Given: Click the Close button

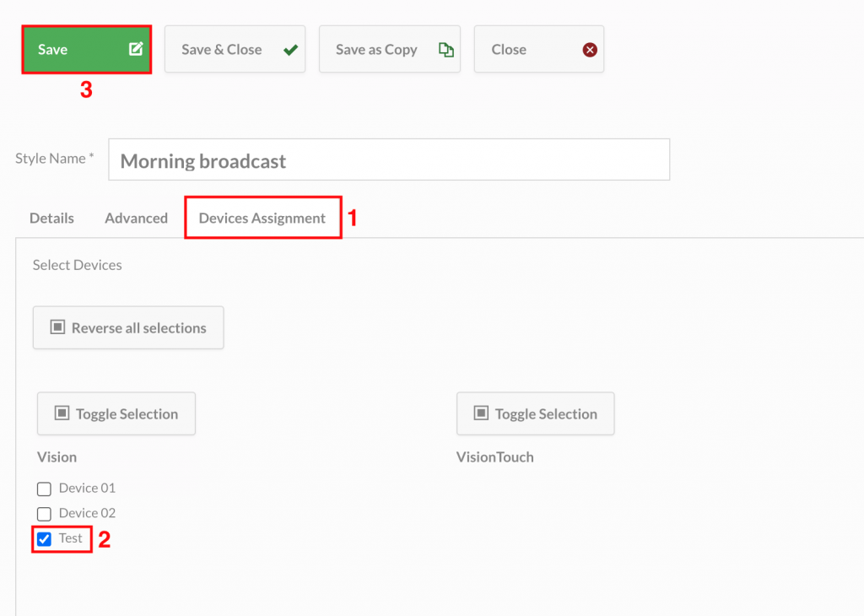Looking at the screenshot, I should 539,49.
